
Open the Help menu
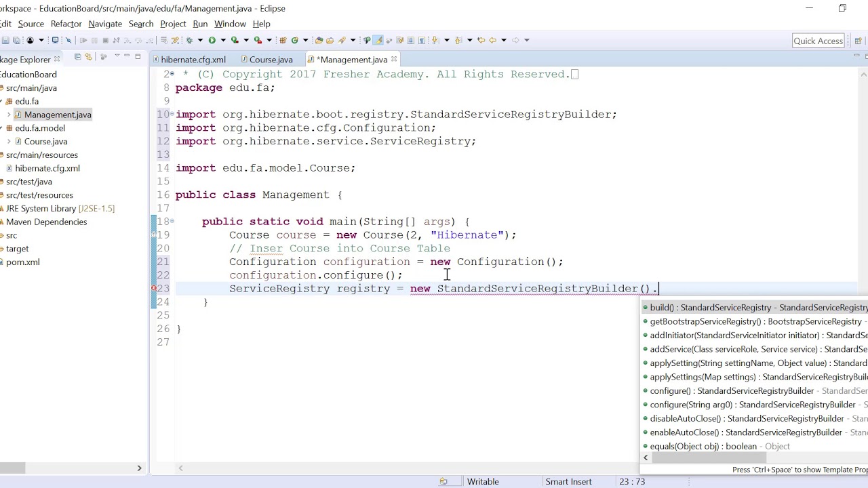point(261,24)
